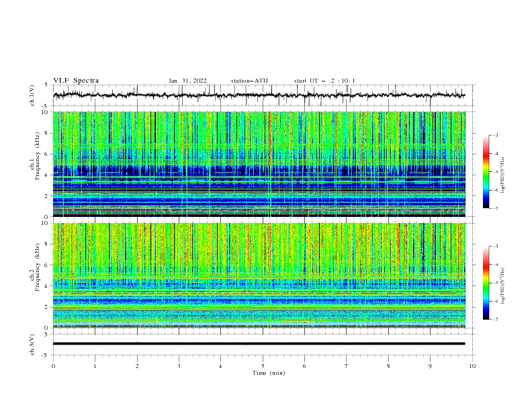Viewport: 532px width, 411px height.
Task: Click the ch.3 flat voltage trace
Action: (x=259, y=344)
